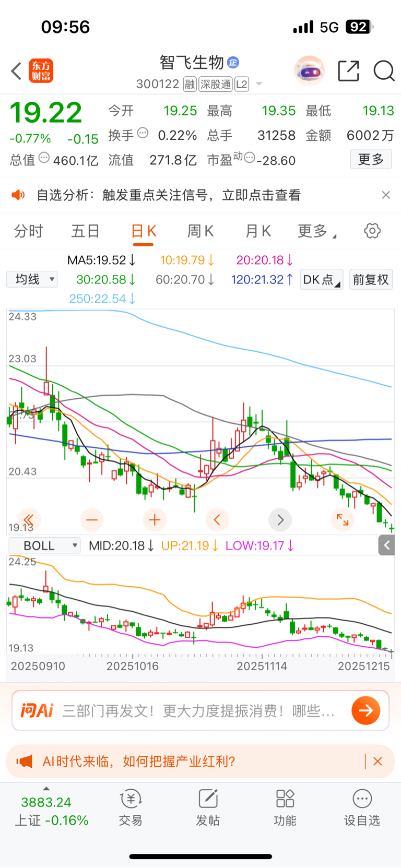This screenshot has width=401, height=868.
Task: Open 设自选 watchlist settings
Action: pyautogui.click(x=362, y=807)
